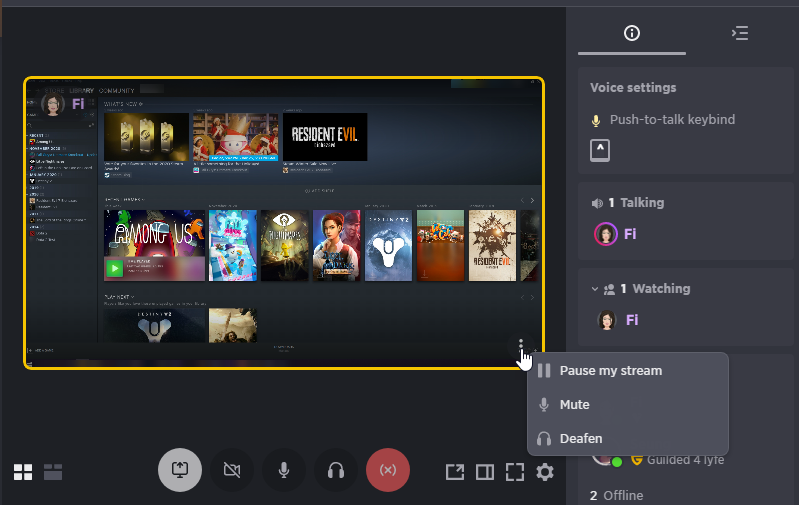The width and height of the screenshot is (799, 505).
Task: Click the green Play button in stream
Action: click(x=115, y=268)
